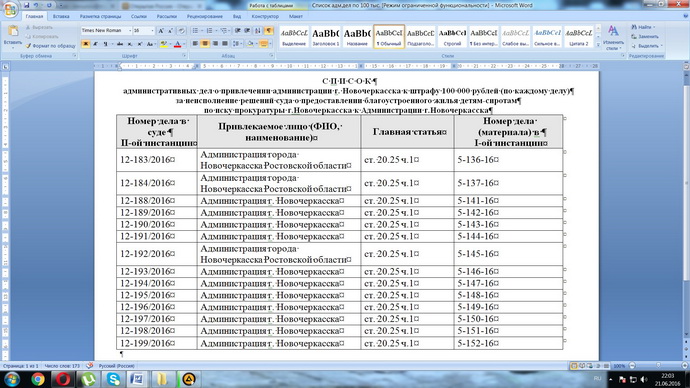The width and height of the screenshot is (690, 388).
Task: Open the Рецензирование ribbon tab
Action: pyautogui.click(x=205, y=16)
